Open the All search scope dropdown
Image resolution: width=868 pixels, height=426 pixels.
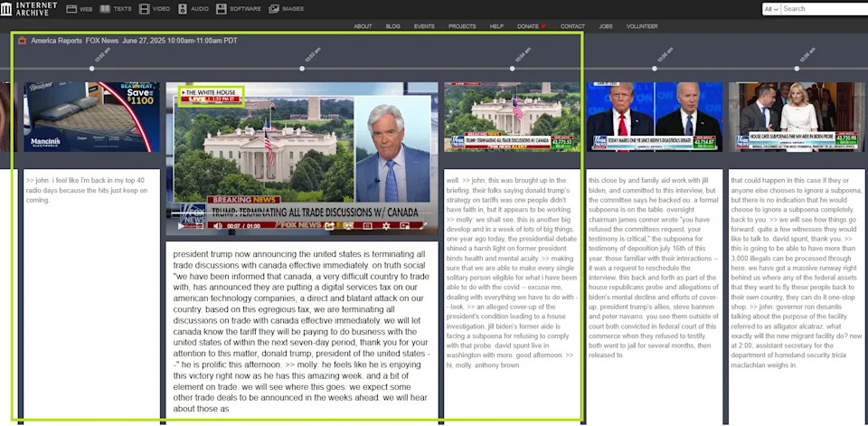point(771,9)
